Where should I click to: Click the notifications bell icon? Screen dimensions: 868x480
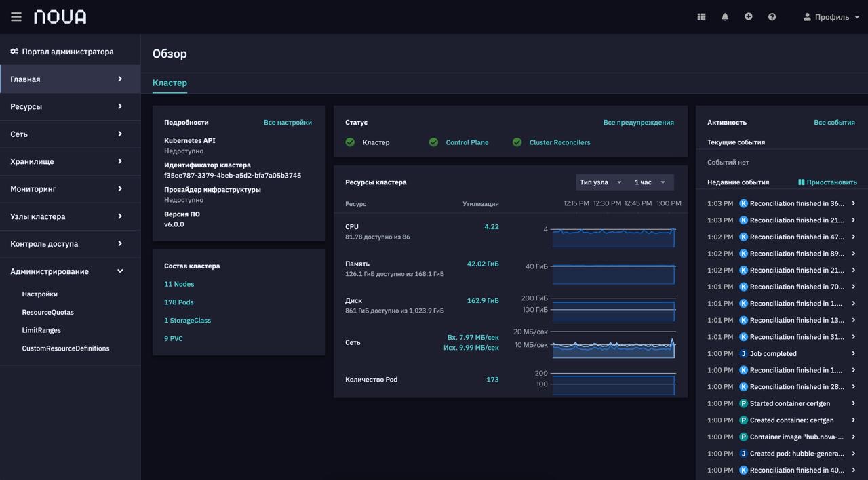point(725,17)
